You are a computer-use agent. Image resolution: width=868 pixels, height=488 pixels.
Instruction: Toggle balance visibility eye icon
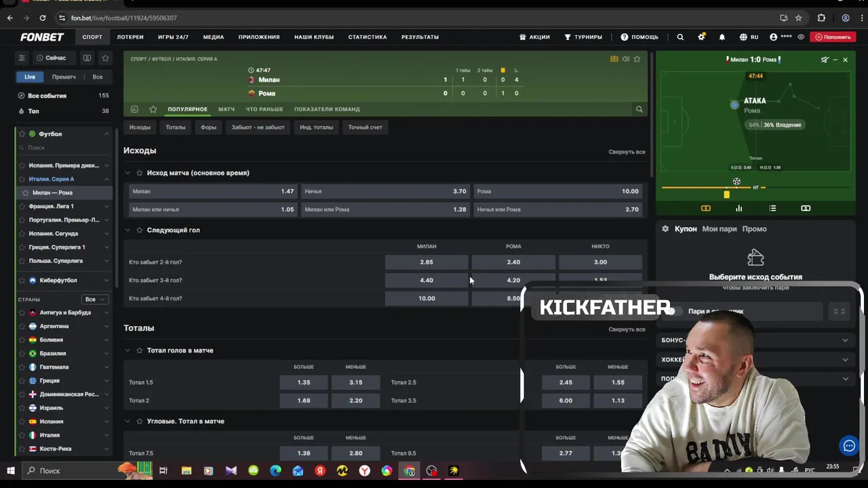tap(802, 37)
